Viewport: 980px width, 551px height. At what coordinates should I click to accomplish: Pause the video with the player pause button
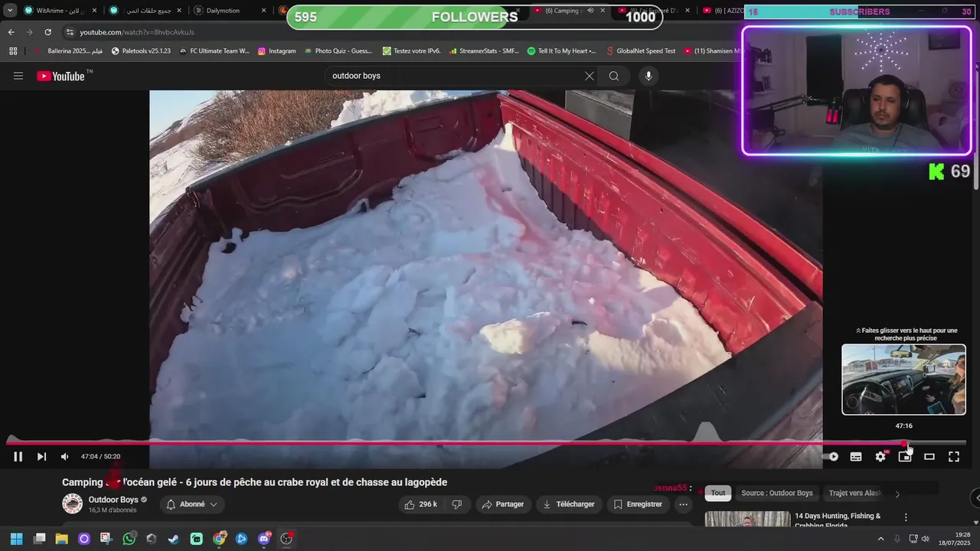(x=18, y=457)
